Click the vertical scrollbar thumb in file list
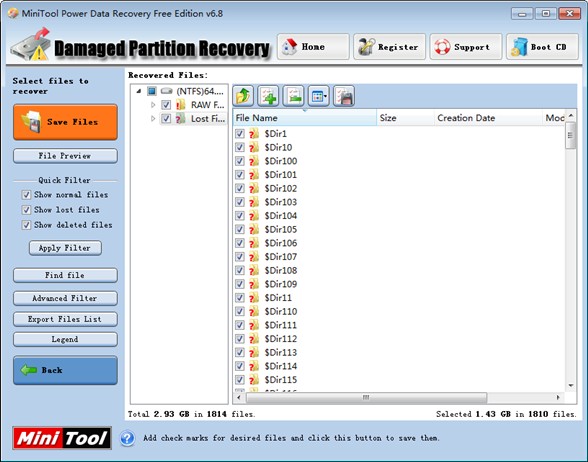Viewport: 588px width, 462px height. pyautogui.click(x=570, y=135)
